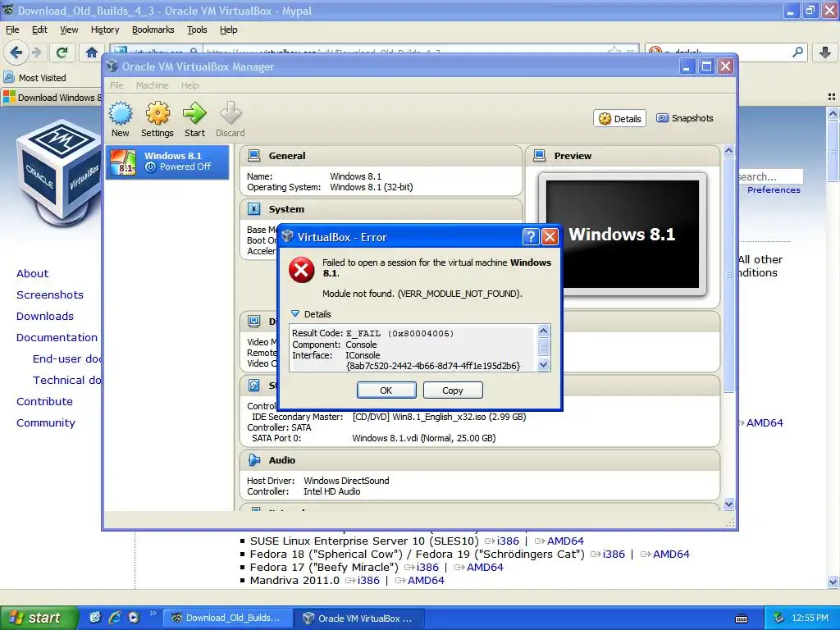Click the browser Downloads arrow icon
This screenshot has height=630, width=840.
[x=825, y=52]
